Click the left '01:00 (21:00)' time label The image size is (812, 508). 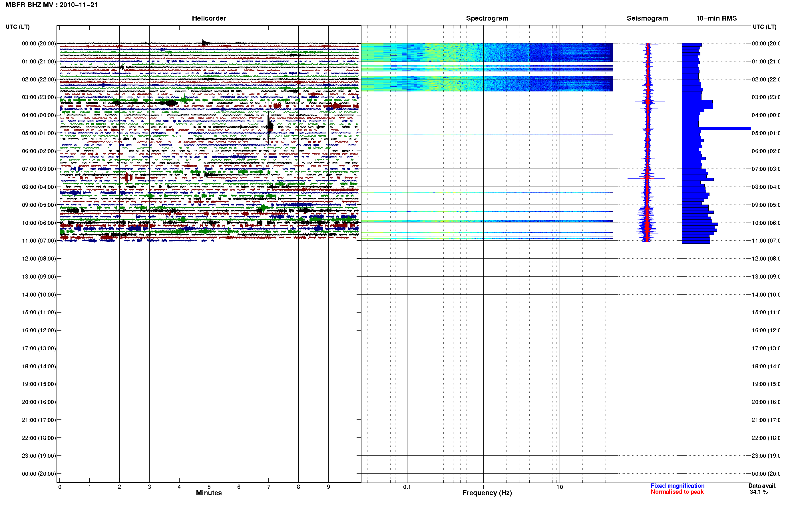click(39, 61)
